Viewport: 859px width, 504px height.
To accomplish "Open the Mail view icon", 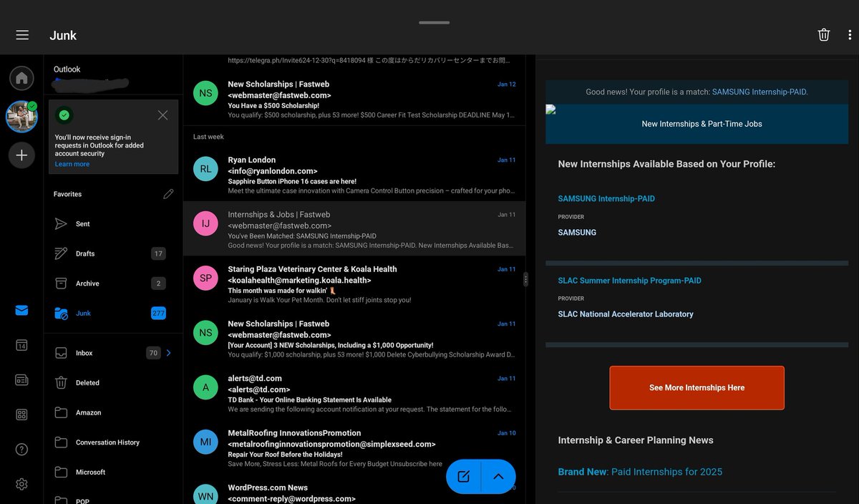I will coord(21,311).
